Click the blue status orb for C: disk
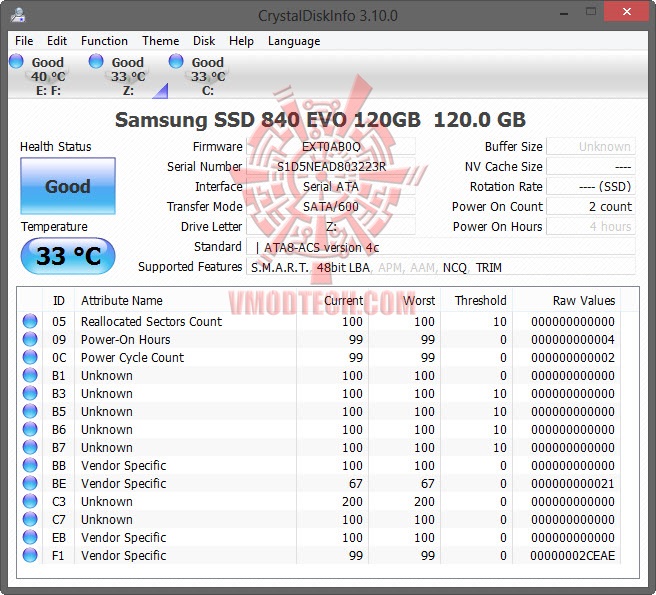The image size is (656, 595). pos(176,61)
